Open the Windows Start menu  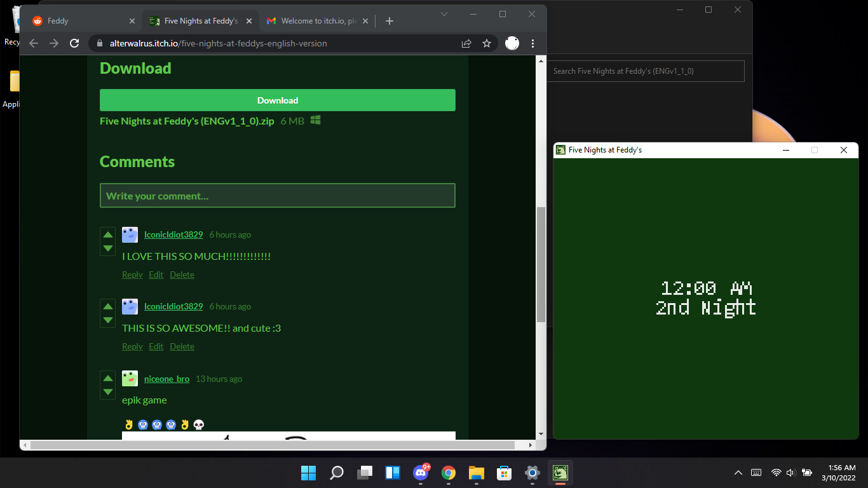(308, 473)
